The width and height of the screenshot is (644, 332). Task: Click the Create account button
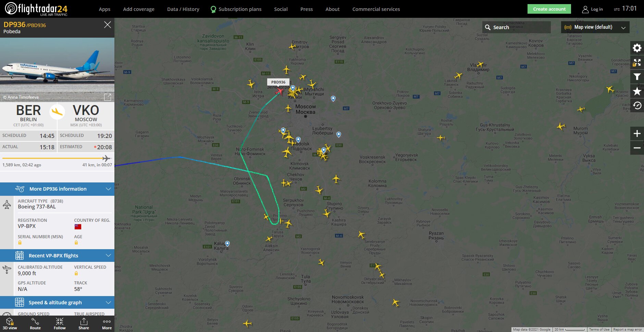(549, 9)
